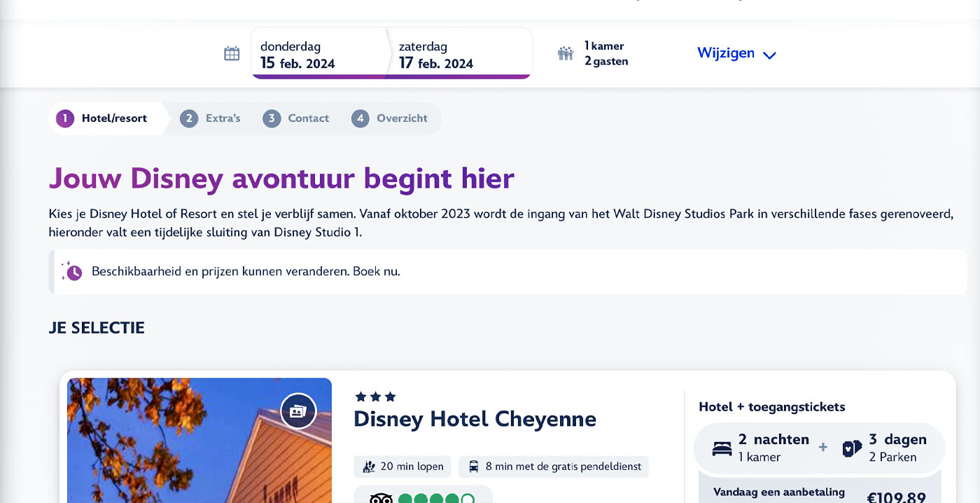Click the 1 kamer 2 gasten summary
This screenshot has width=980, height=503.
point(606,54)
